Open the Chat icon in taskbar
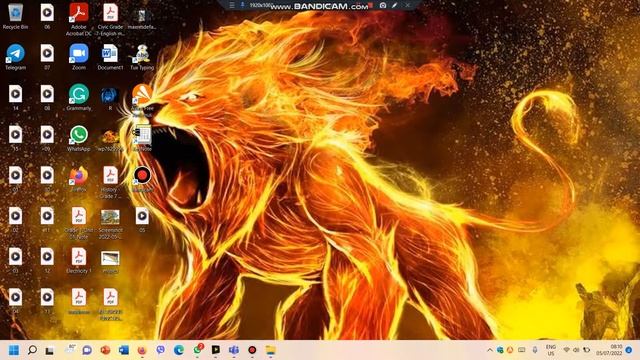The image size is (640, 360). [87, 350]
